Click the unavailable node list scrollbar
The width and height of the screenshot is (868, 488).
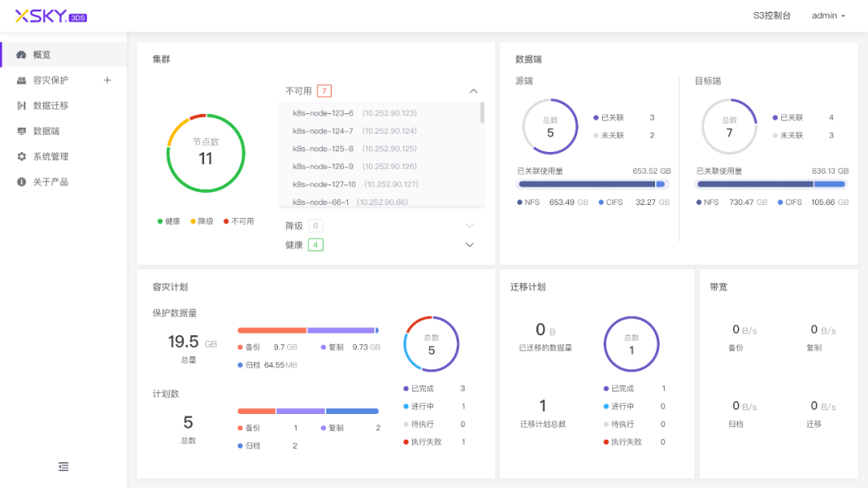point(482,113)
